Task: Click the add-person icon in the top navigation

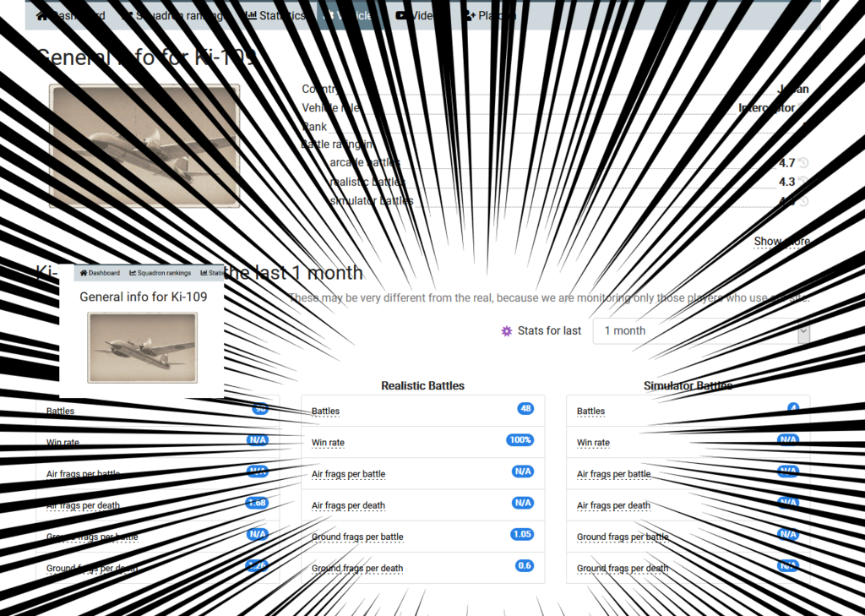Action: click(x=469, y=15)
